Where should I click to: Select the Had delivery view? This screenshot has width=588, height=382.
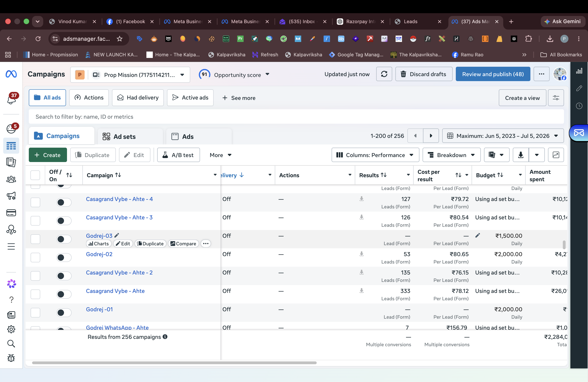point(138,98)
